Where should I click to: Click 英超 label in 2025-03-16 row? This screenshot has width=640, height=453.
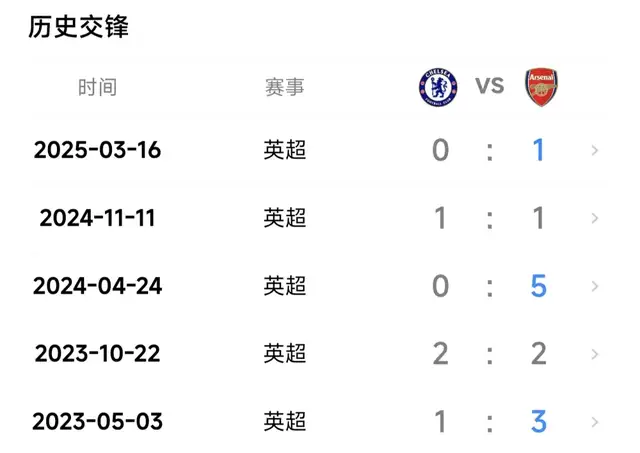(285, 151)
